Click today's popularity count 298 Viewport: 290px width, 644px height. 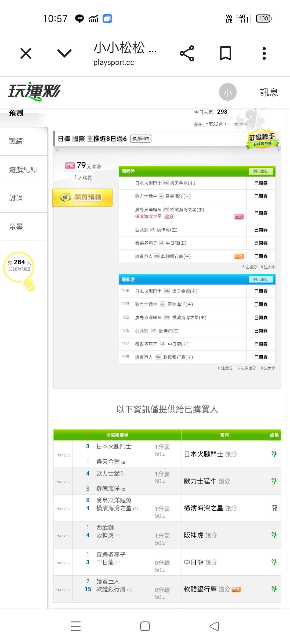[222, 112]
